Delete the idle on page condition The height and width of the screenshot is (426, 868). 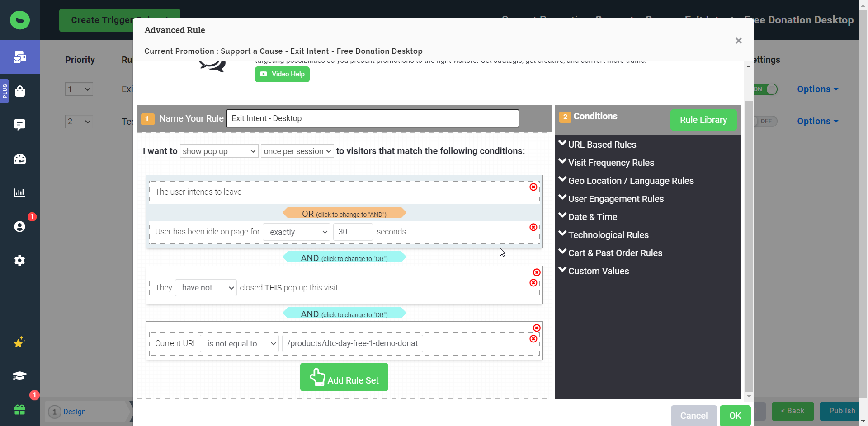point(533,227)
